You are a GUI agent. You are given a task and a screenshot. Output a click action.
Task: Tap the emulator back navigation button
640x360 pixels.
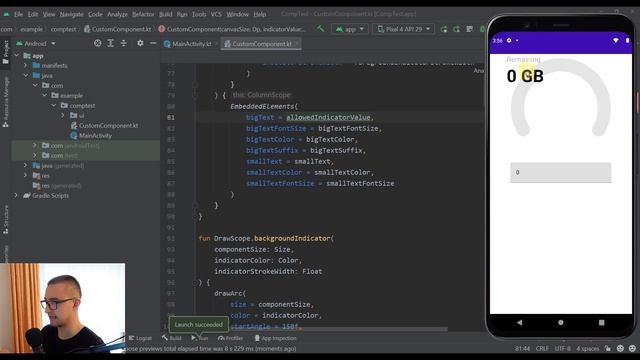click(519, 322)
